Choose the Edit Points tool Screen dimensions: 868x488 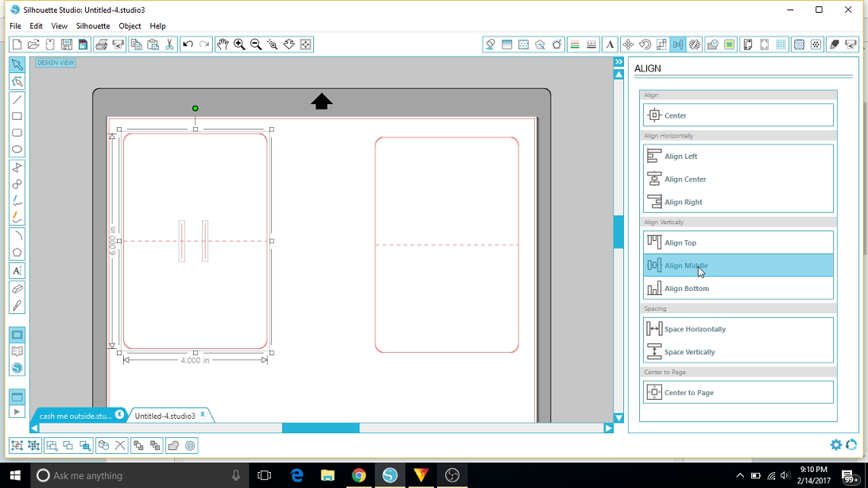(x=17, y=82)
